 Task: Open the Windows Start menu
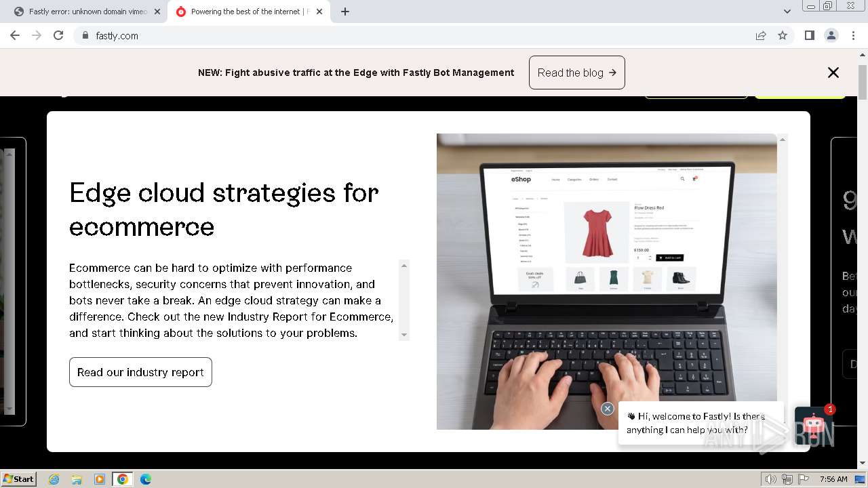pyautogui.click(x=19, y=479)
